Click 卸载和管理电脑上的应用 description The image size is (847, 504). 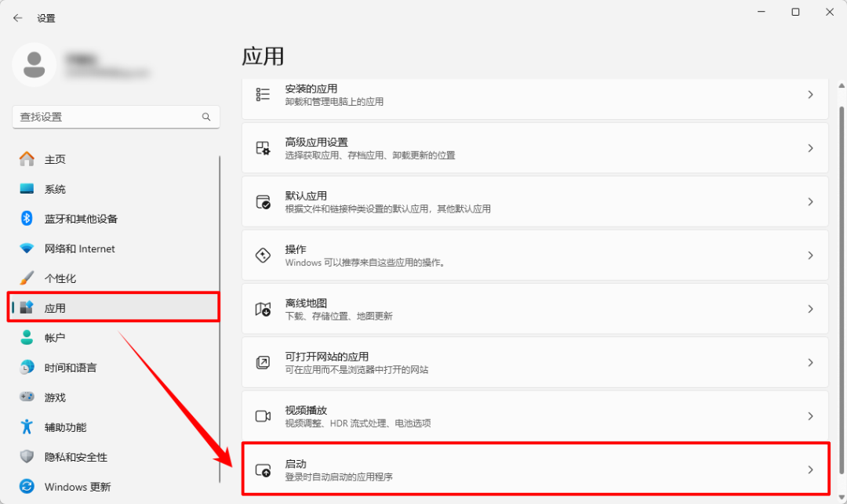pos(334,101)
